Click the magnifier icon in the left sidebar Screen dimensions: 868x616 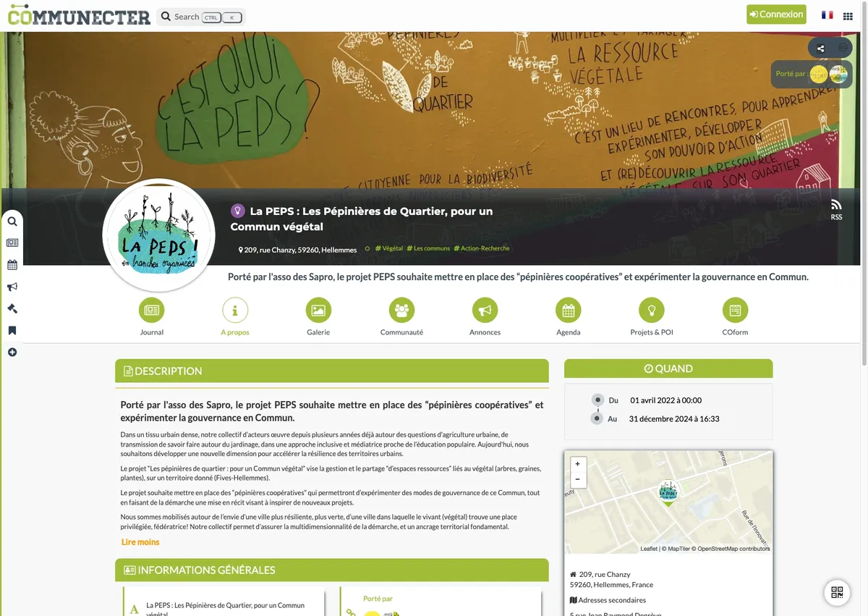(12, 221)
